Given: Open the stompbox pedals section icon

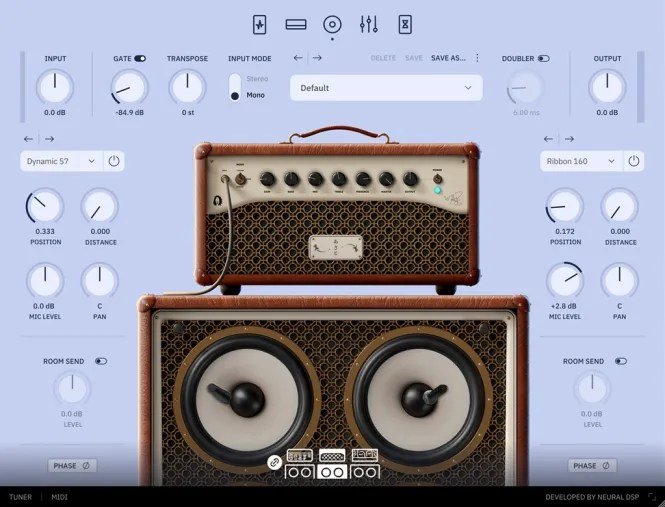Looking at the screenshot, I should pos(260,24).
